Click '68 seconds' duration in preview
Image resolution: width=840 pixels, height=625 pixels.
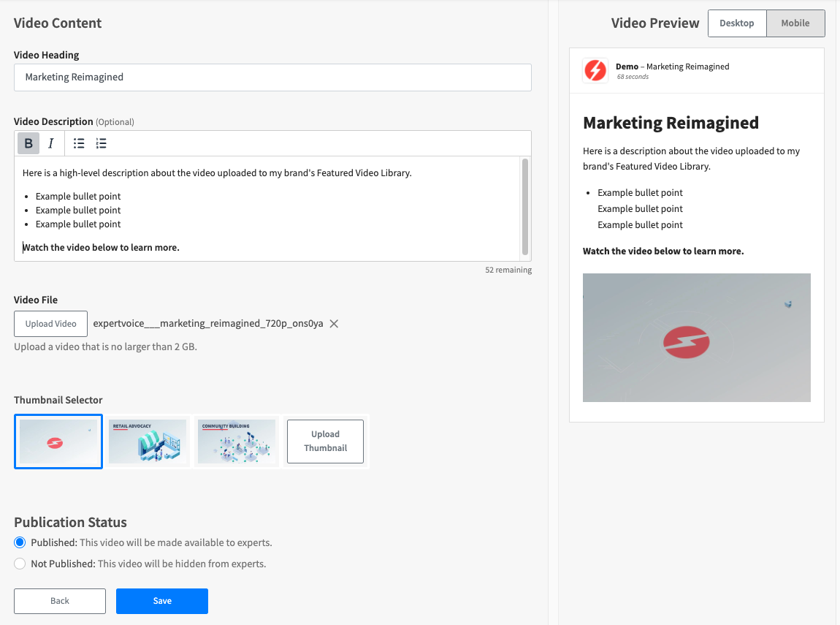(x=633, y=77)
